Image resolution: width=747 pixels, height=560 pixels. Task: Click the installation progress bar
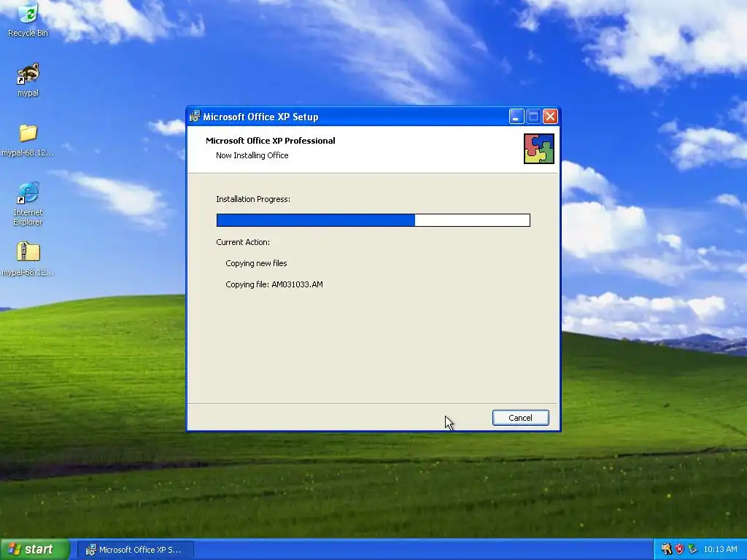(x=373, y=220)
